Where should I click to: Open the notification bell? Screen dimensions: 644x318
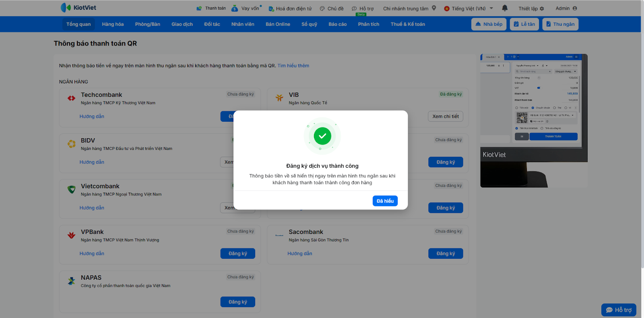tap(505, 8)
